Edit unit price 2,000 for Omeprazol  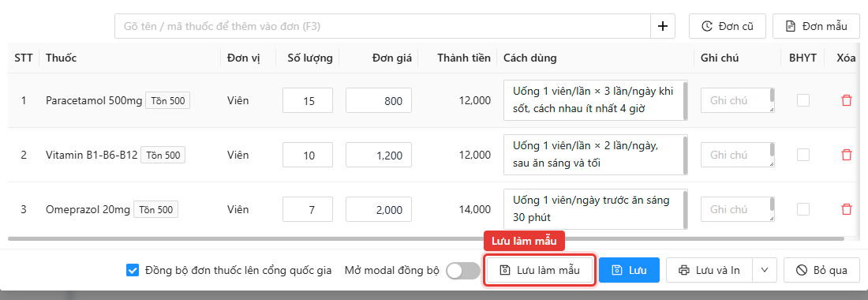(x=379, y=209)
